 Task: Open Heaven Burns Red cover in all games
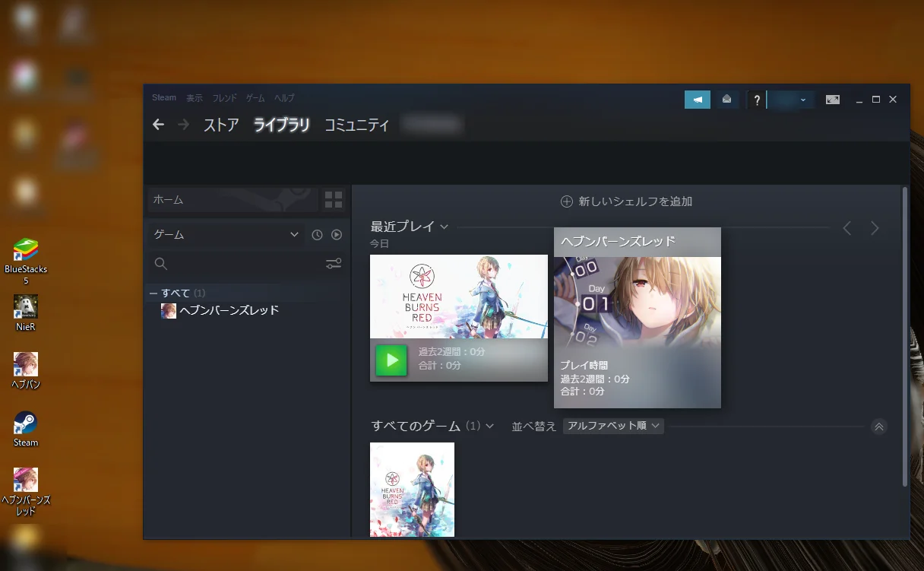tap(412, 490)
